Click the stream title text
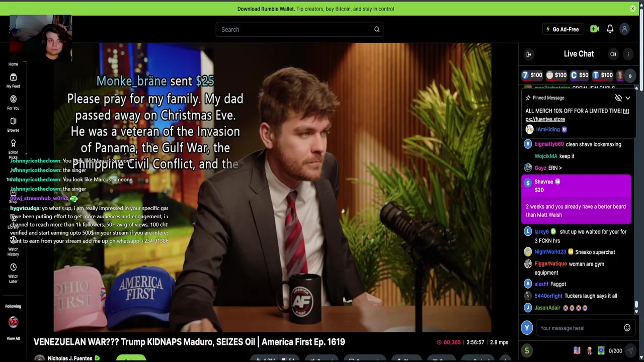The height and width of the screenshot is (362, 644). click(x=189, y=342)
